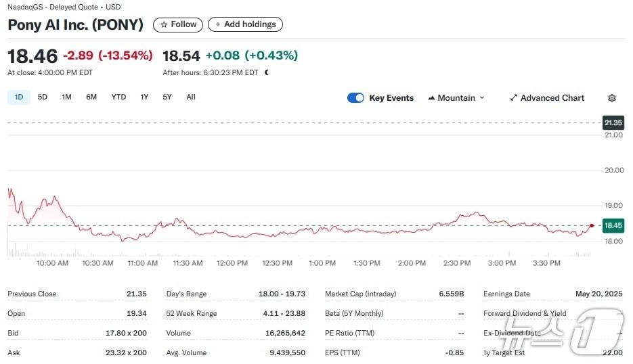Click the Open value 19.34

[137, 313]
